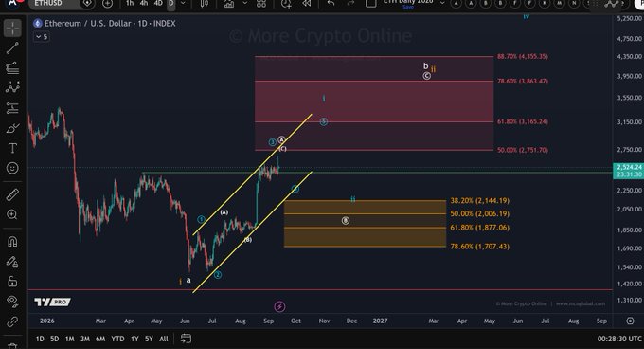Image resolution: width=644 pixels, height=349 pixels.
Task: Set the time range to 5D
Action: 54,339
